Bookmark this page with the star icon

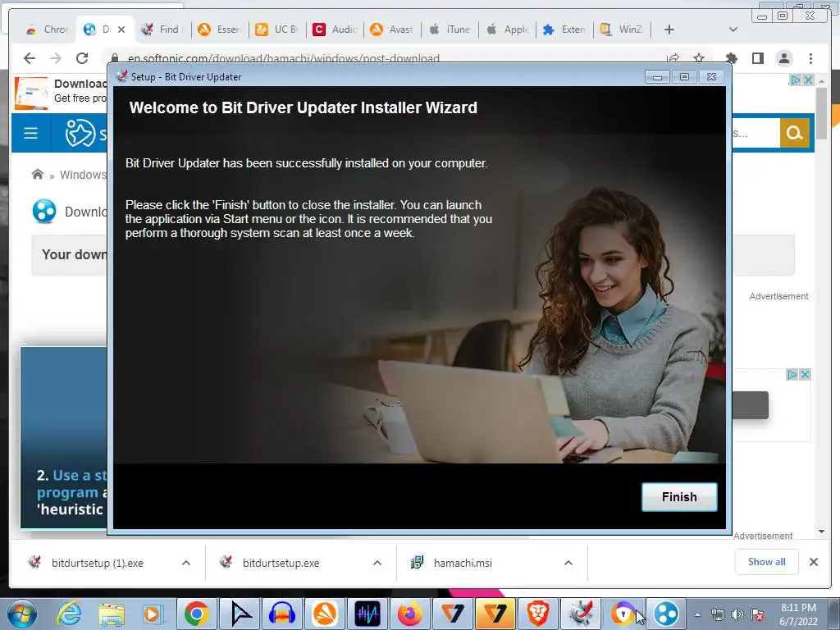pyautogui.click(x=699, y=58)
